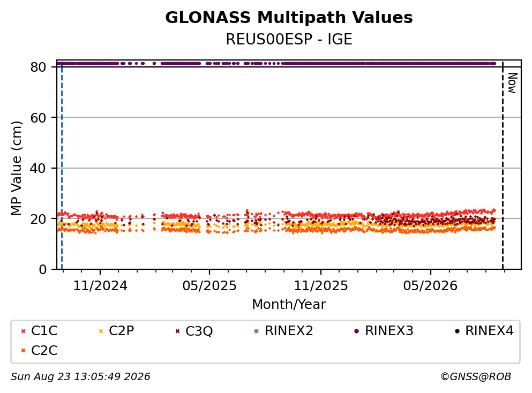Image resolution: width=532 pixels, height=393 pixels.
Task: Click the chart title GLONASS Multipath Values
Action: point(289,18)
